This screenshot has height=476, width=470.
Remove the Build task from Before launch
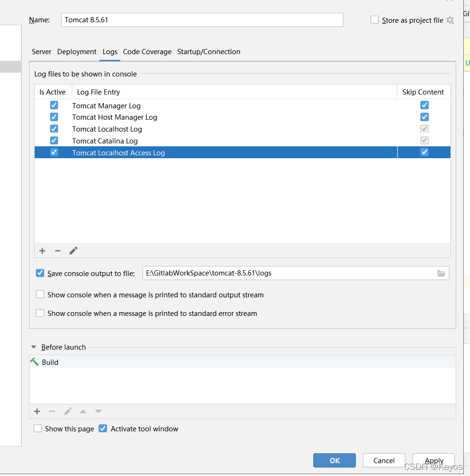pyautogui.click(x=52, y=411)
